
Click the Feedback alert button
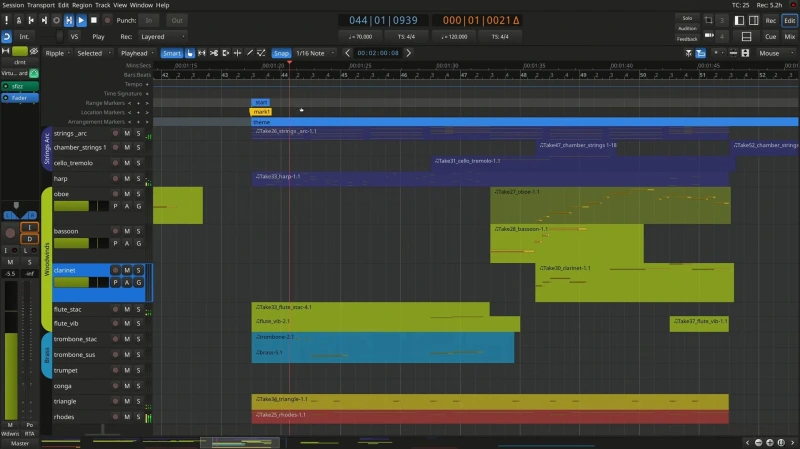pos(687,39)
